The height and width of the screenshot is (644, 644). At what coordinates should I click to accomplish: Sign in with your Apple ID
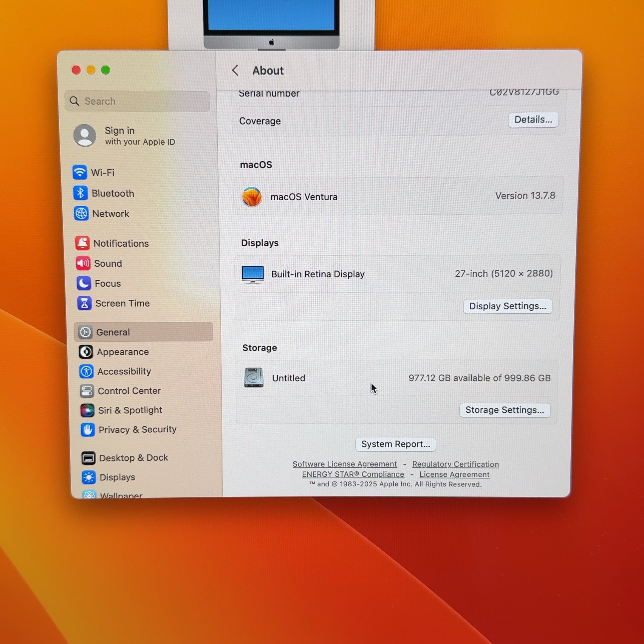pos(140,136)
